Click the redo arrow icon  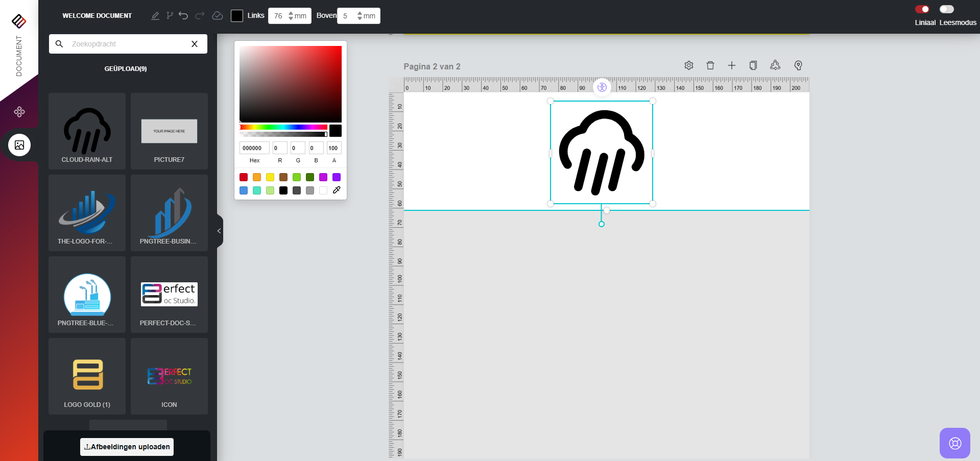tap(200, 15)
